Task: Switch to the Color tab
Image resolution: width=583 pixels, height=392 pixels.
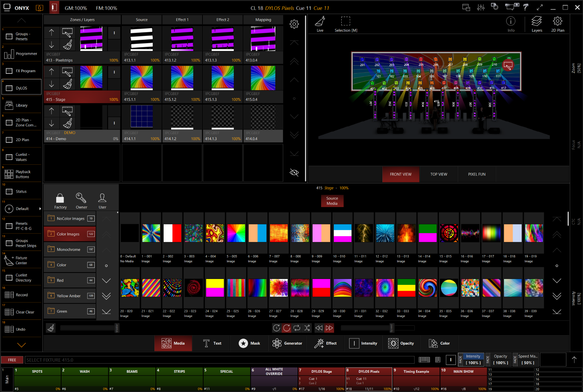Action: point(439,343)
